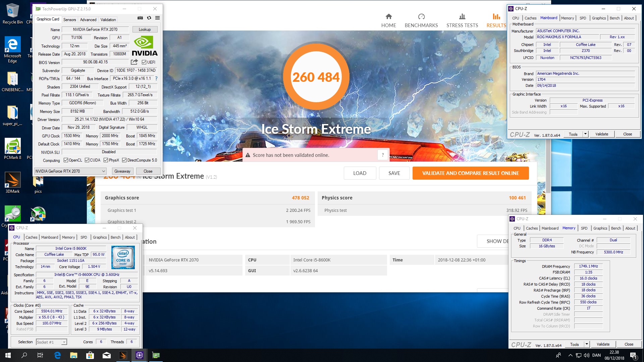Click the DRAM Frequency 1749.1 MHz value

click(588, 266)
